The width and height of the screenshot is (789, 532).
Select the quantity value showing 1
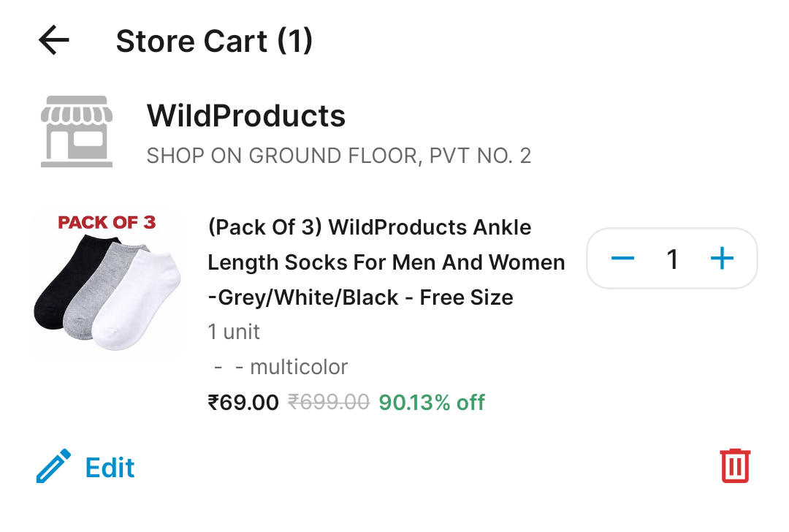coord(672,258)
